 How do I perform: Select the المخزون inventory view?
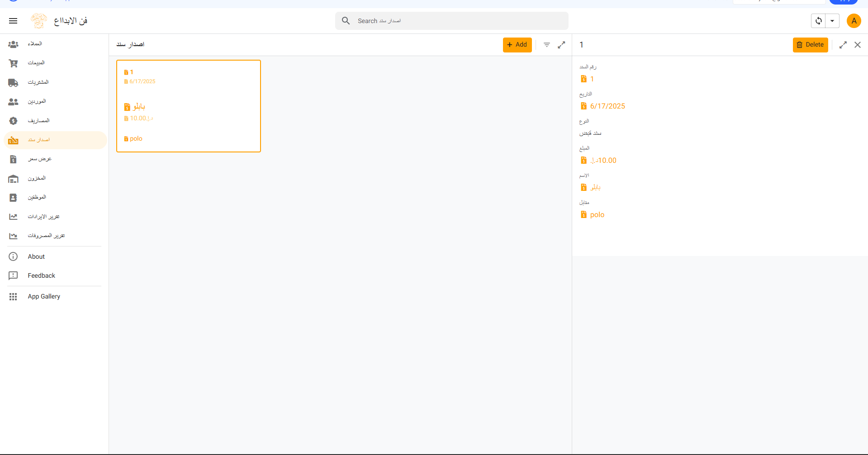pyautogui.click(x=37, y=178)
